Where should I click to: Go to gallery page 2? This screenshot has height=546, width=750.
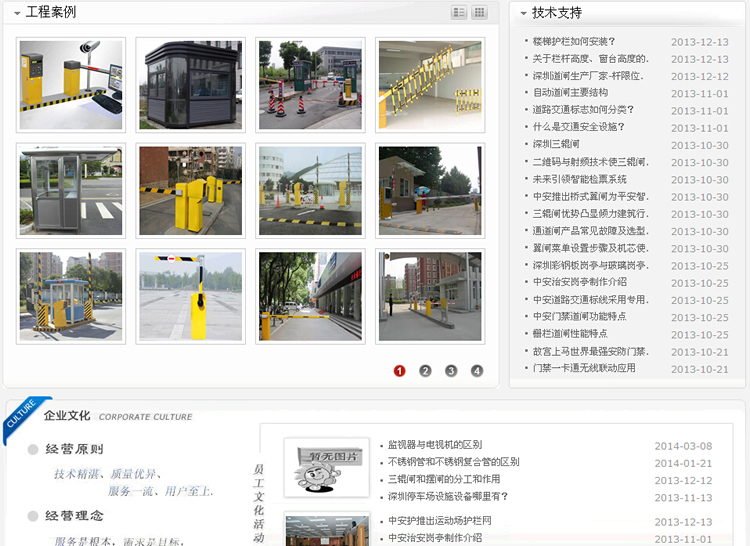pos(425,371)
